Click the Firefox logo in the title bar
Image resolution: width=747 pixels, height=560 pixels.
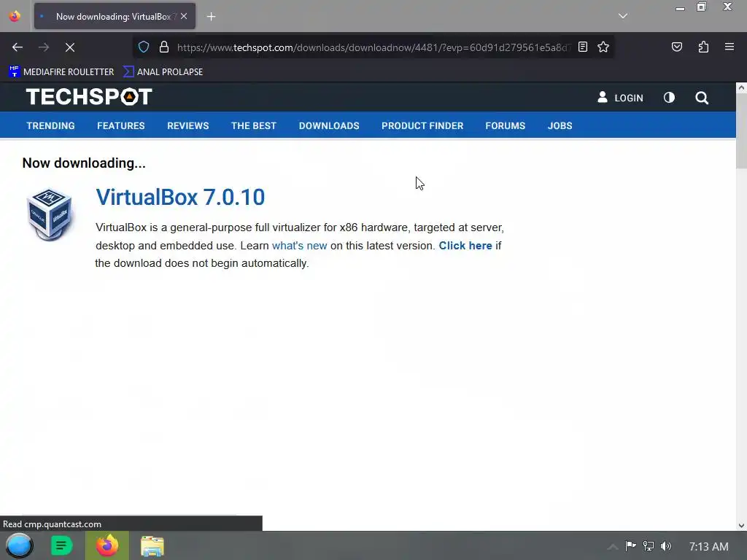(15, 16)
